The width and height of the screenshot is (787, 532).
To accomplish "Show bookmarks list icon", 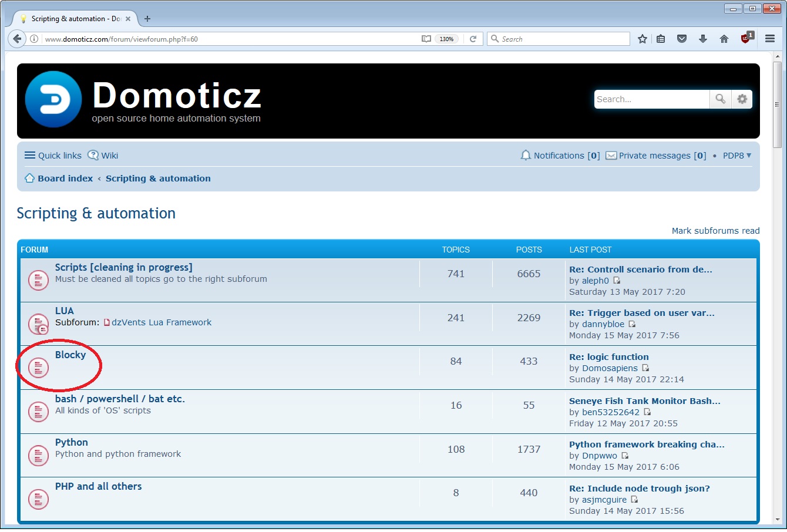I will (x=661, y=39).
